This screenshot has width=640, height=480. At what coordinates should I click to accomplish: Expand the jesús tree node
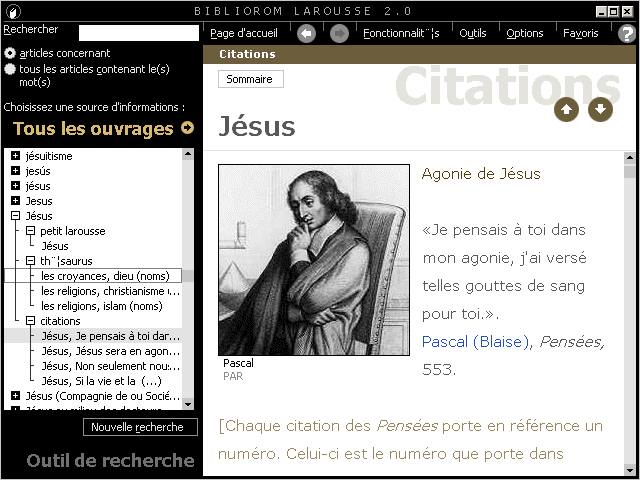pyautogui.click(x=16, y=171)
